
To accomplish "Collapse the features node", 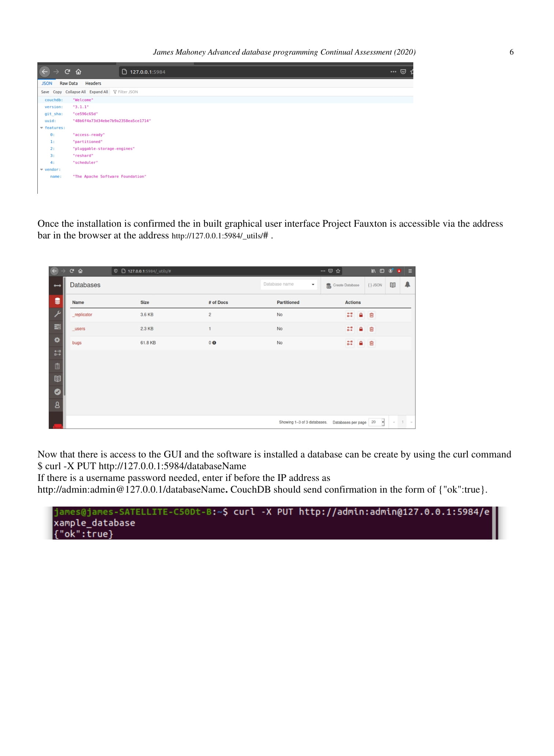I will pos(42,128).
